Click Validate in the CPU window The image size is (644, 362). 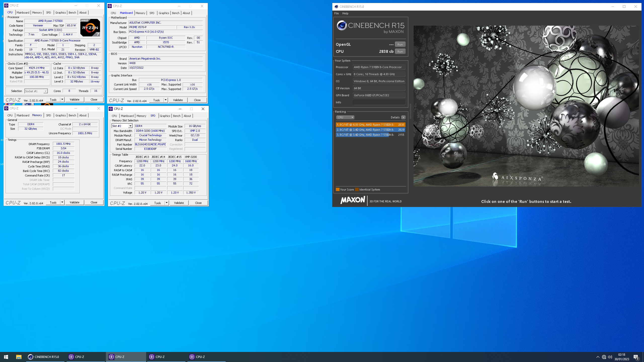(74, 100)
